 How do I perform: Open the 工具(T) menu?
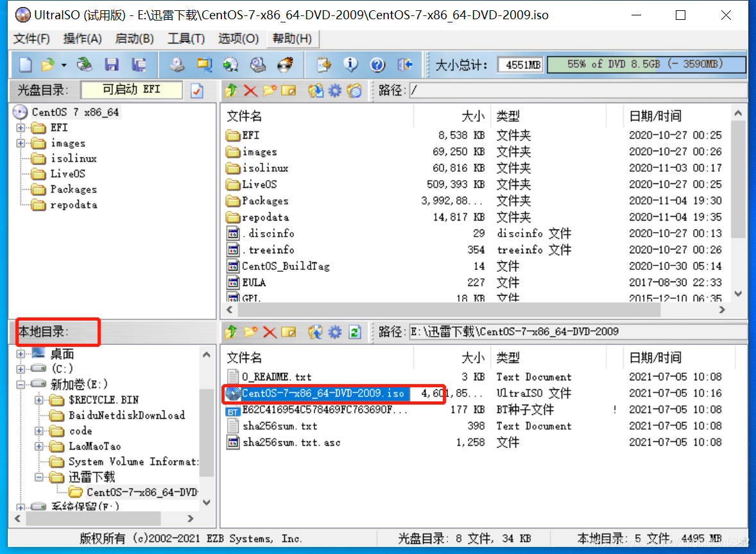pos(186,38)
